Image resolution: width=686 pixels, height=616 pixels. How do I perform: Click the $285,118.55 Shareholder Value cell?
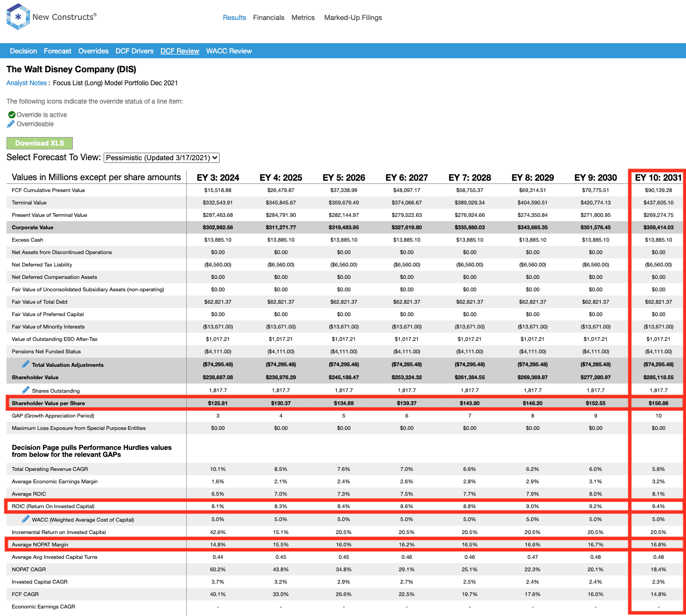[x=658, y=378]
